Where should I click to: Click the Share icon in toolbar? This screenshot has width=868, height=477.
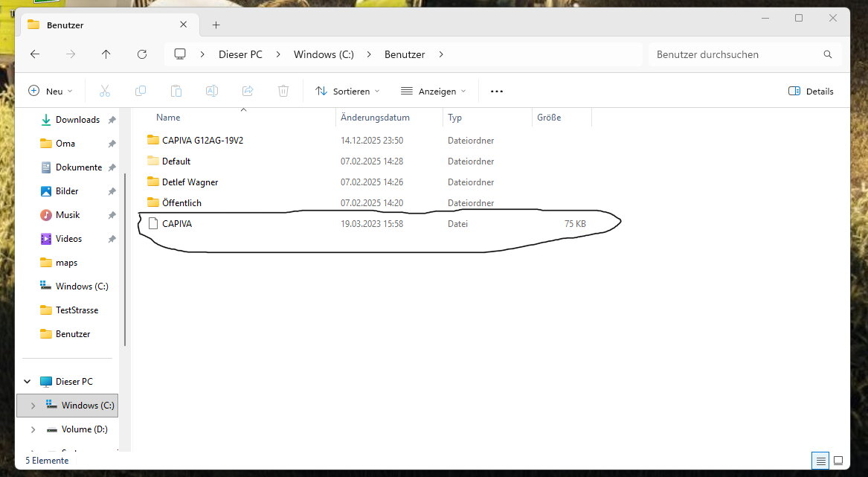coord(248,91)
